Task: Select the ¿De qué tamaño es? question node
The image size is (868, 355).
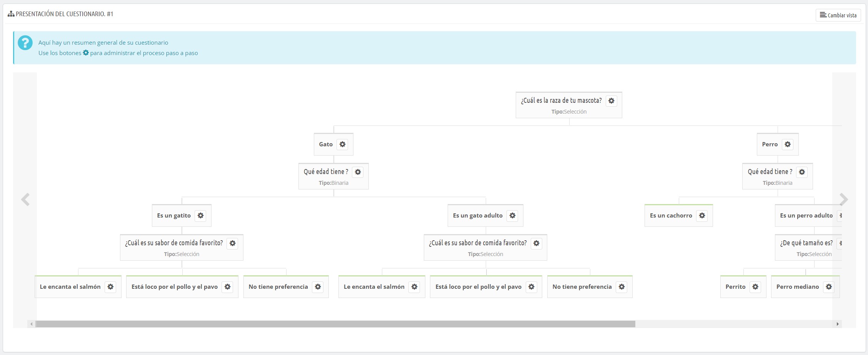Action: coord(806,243)
